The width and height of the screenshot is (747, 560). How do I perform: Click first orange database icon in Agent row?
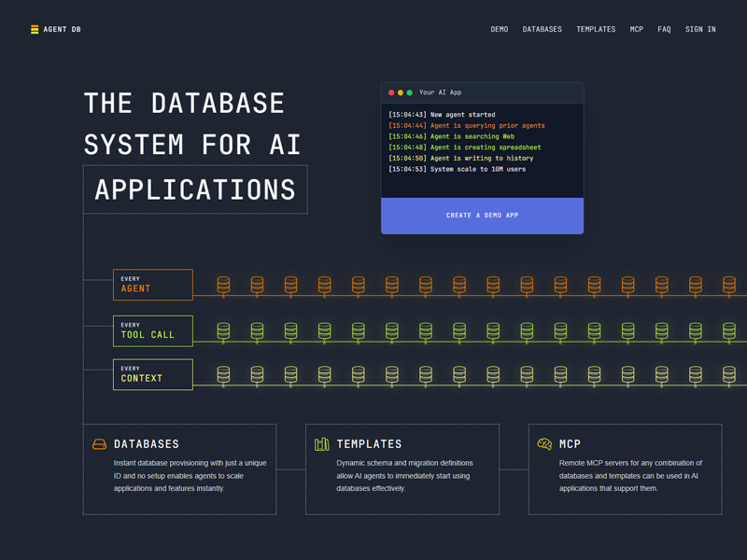223,285
